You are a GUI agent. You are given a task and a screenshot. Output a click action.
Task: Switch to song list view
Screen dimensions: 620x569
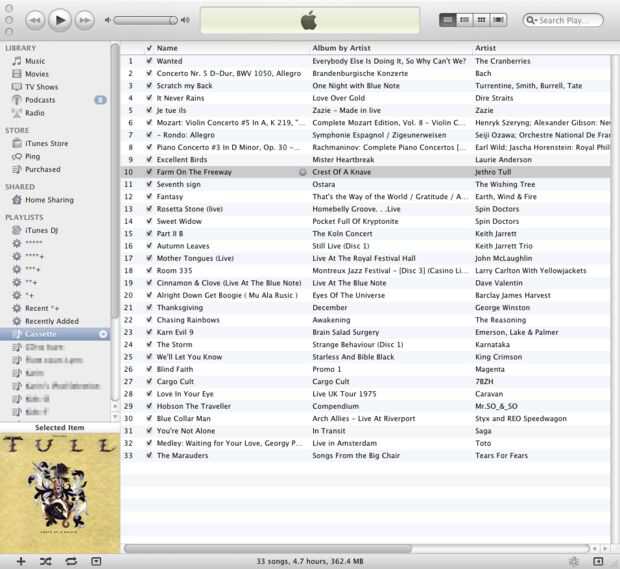[x=448, y=20]
